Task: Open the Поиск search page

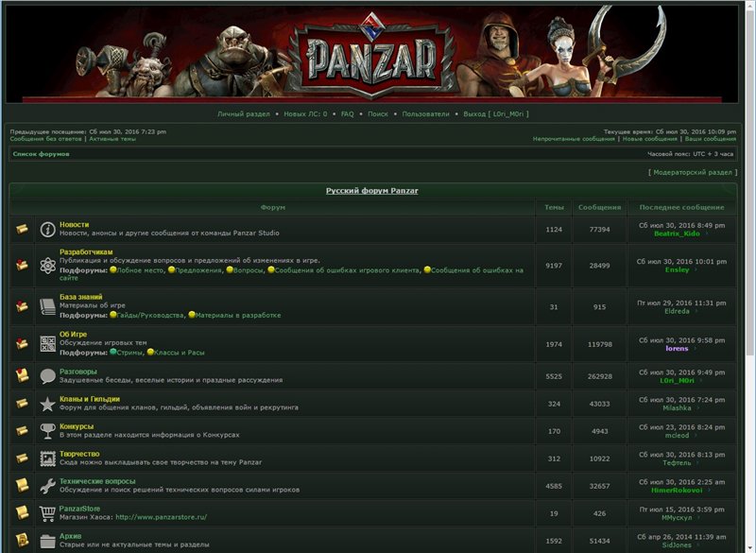Action: (x=377, y=114)
